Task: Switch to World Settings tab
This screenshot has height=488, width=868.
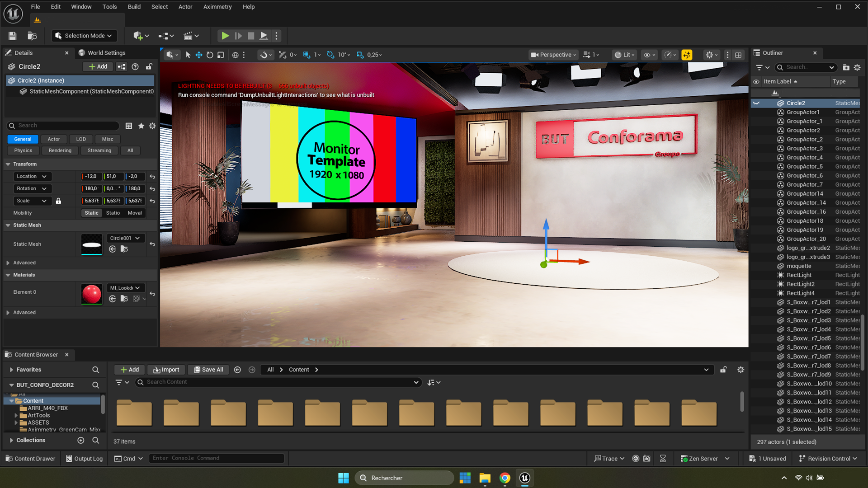Action: click(106, 53)
